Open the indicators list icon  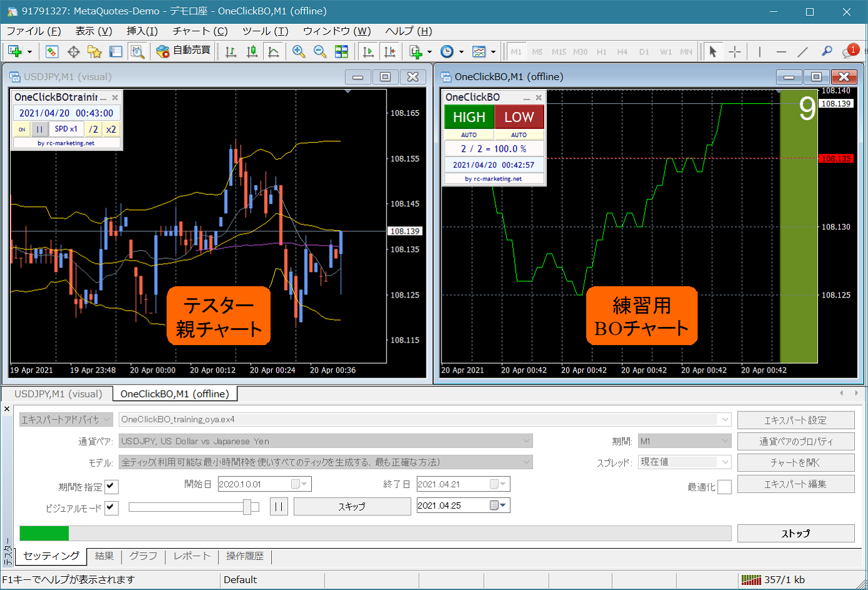(x=416, y=51)
